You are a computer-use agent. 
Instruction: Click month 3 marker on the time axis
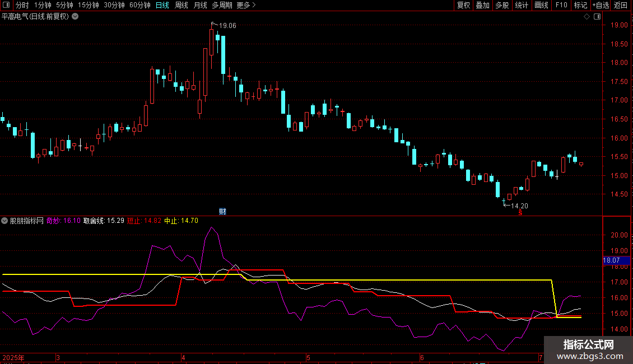[58, 357]
